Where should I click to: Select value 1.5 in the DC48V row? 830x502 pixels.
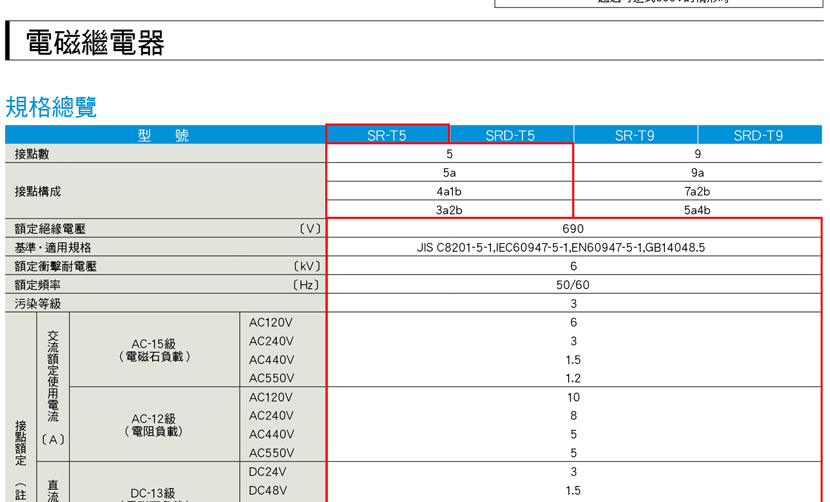(573, 490)
